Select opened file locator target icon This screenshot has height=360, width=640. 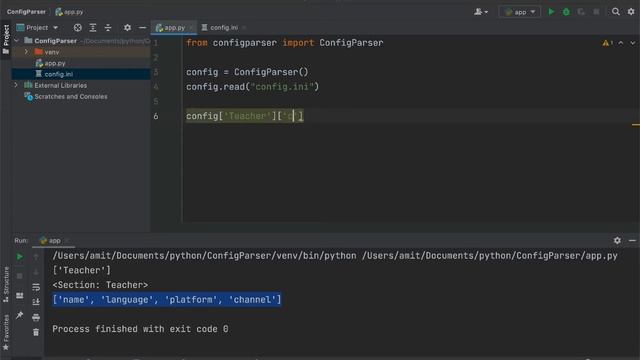tap(78, 27)
